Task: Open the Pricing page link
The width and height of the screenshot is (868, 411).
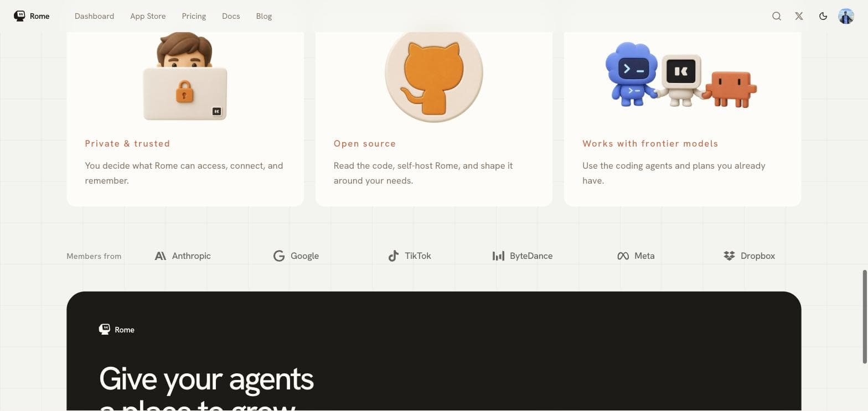Action: 194,16
